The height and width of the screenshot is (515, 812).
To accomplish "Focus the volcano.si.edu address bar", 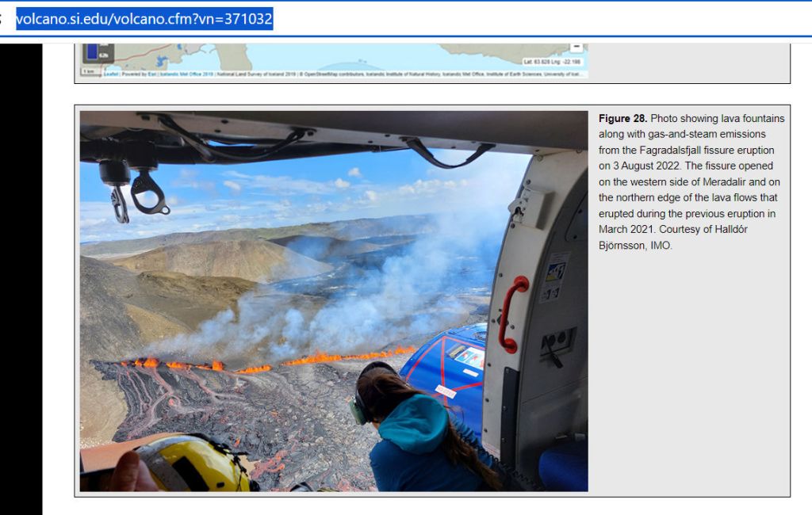I will (144, 18).
